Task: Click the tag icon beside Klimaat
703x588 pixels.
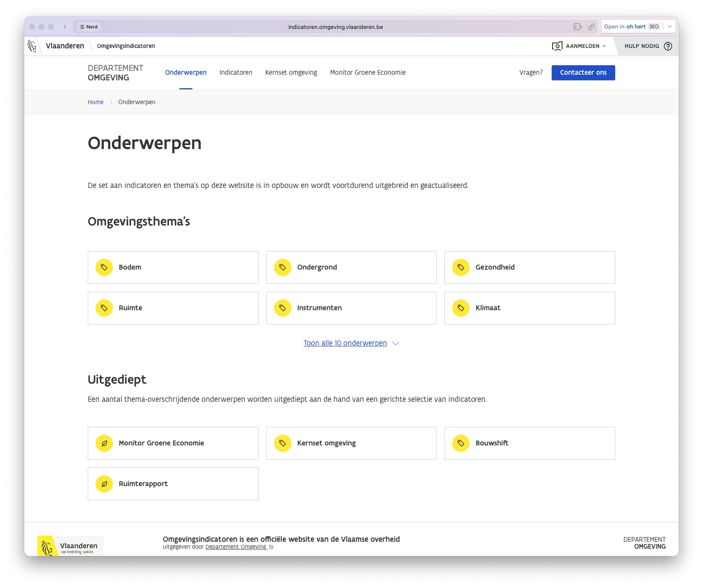Action: 461,308
